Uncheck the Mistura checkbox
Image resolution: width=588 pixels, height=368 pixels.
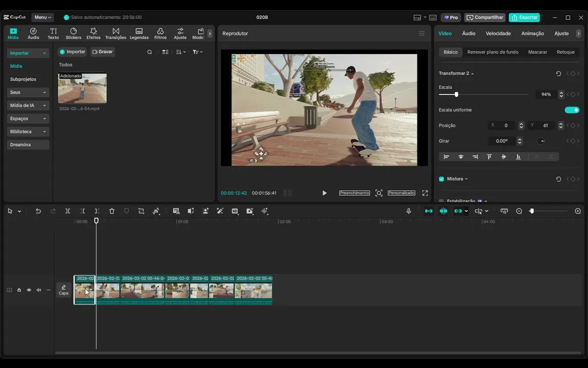[x=442, y=179]
